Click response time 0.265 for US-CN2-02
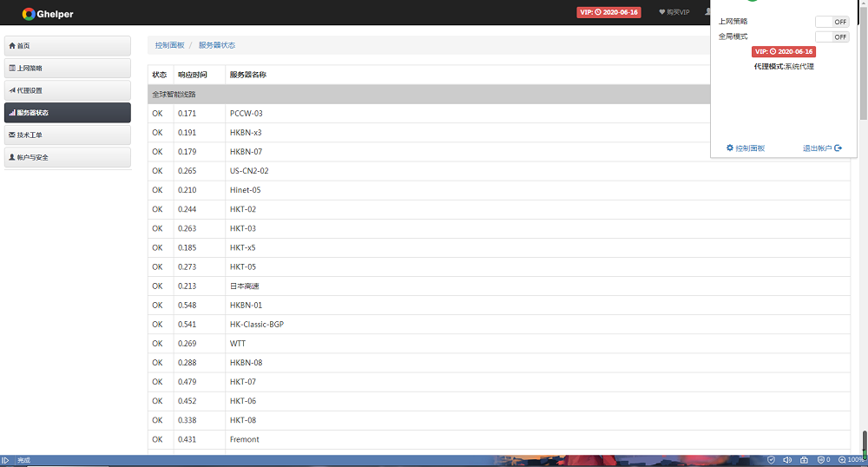Viewport: 868px width, 467px height. [x=187, y=171]
